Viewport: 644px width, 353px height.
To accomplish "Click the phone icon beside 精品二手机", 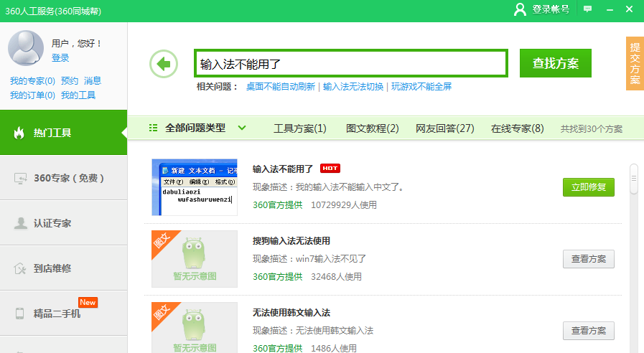I will pos(19,314).
